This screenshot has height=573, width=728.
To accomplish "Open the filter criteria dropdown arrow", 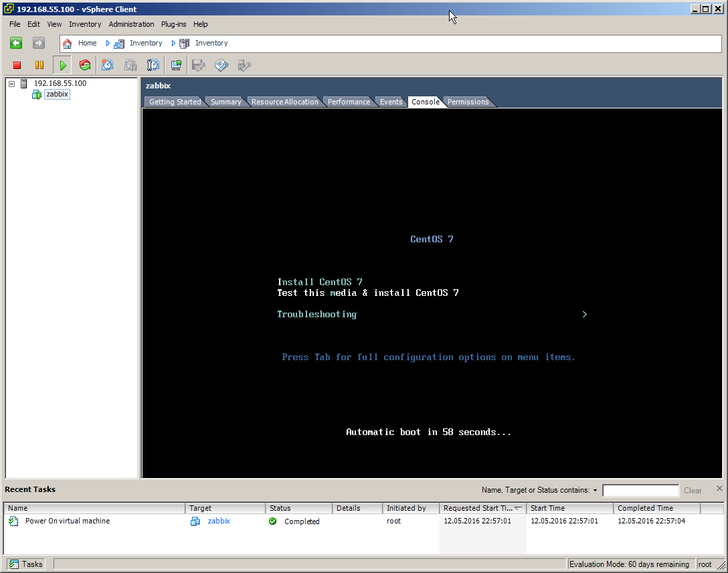I will pos(595,491).
